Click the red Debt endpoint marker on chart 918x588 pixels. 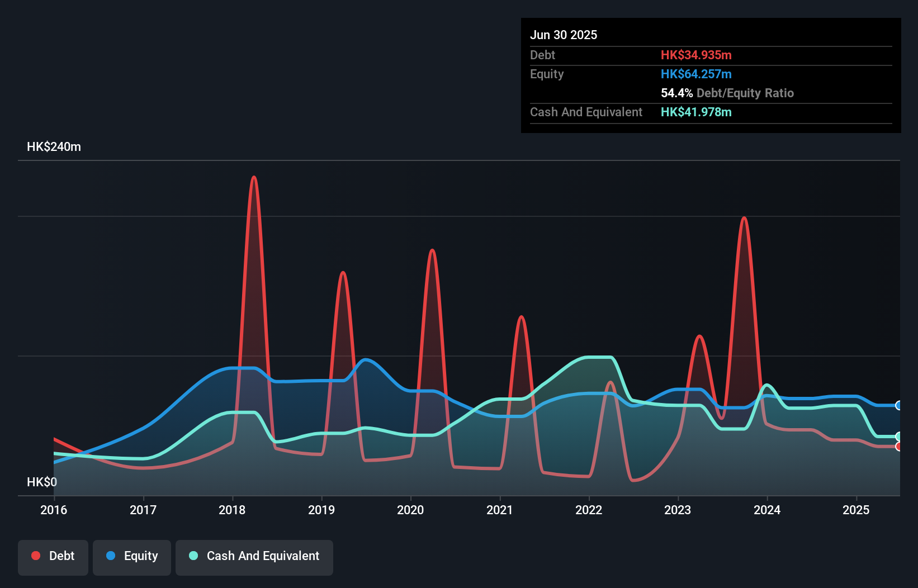(x=899, y=447)
